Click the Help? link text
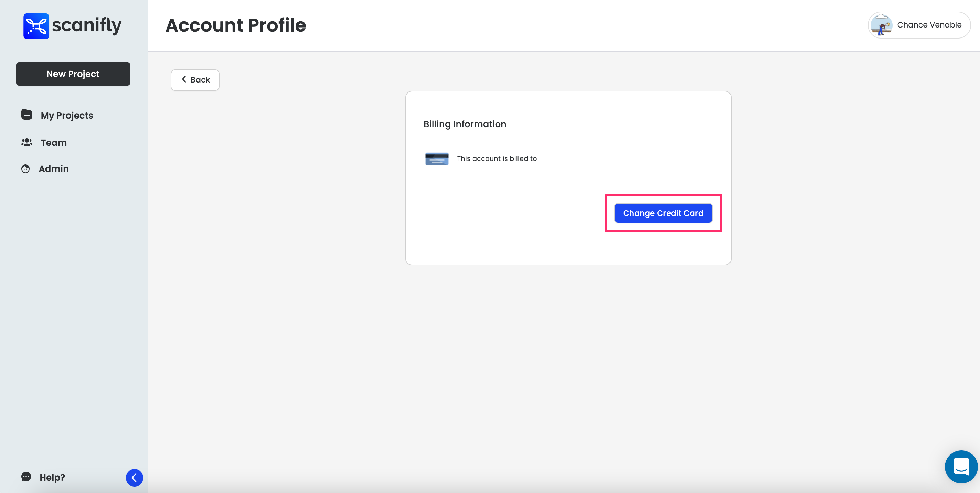This screenshot has width=980, height=493. [52, 478]
